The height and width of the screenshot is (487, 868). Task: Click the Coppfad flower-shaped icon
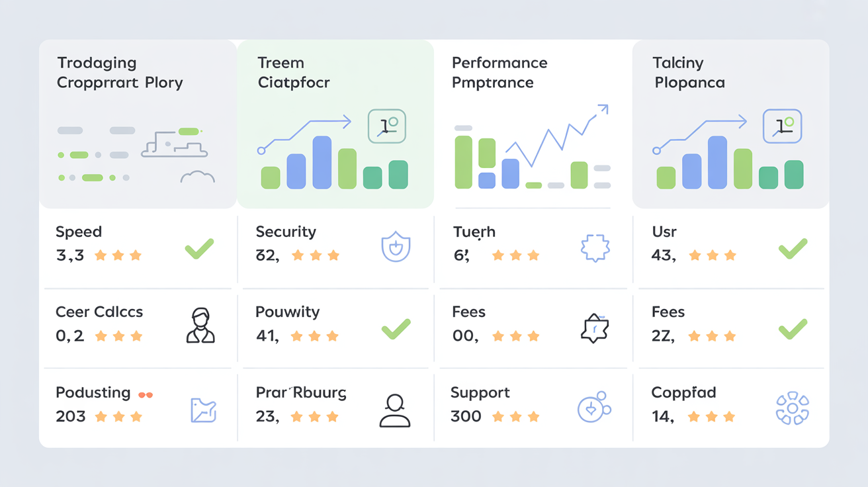pyautogui.click(x=792, y=408)
